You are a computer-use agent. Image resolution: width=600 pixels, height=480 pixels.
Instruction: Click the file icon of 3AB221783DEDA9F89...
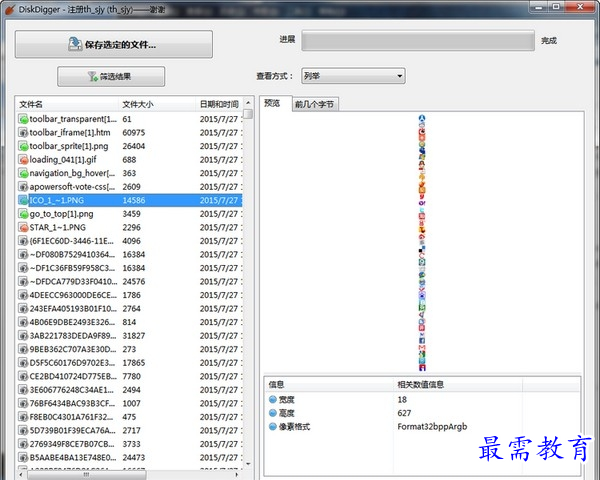23,336
